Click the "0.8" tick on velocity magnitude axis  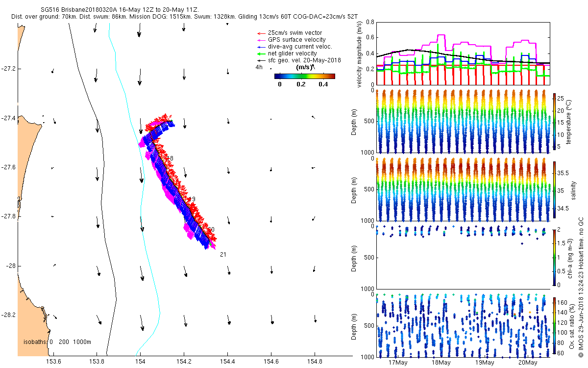coord(370,22)
